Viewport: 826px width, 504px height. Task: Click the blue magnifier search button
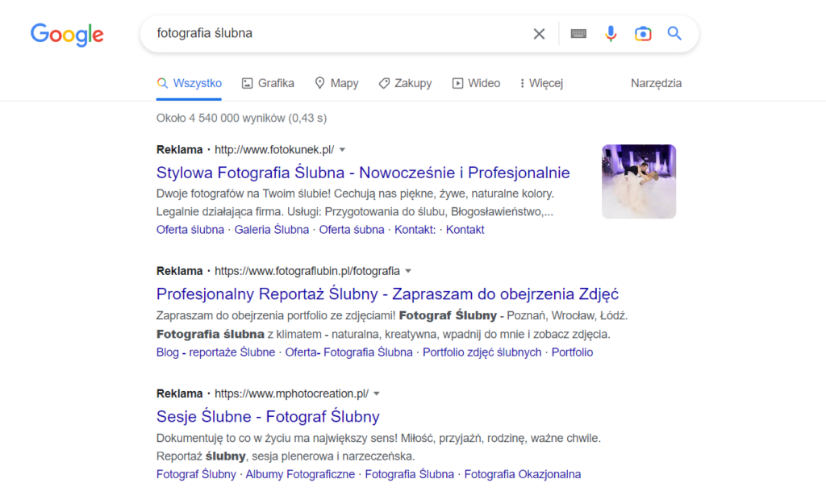point(674,34)
